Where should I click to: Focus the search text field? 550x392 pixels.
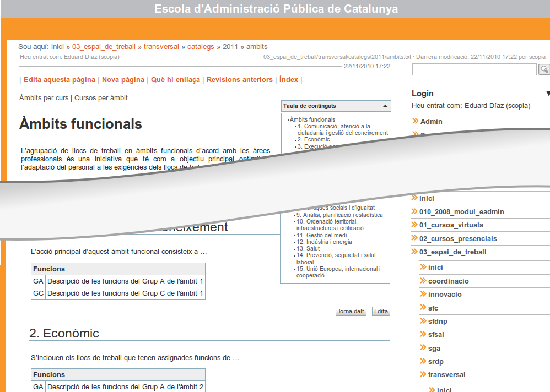point(474,69)
